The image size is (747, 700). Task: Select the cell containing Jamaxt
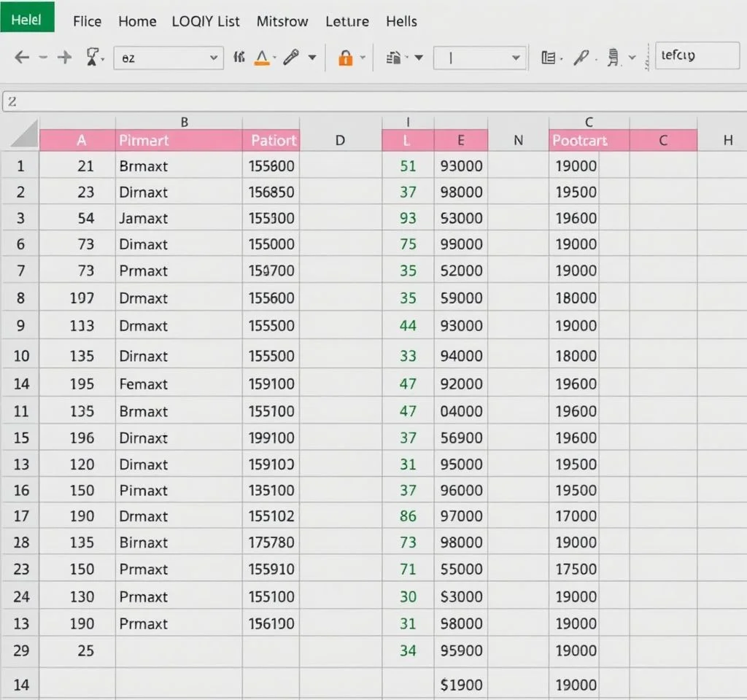pyautogui.click(x=179, y=218)
